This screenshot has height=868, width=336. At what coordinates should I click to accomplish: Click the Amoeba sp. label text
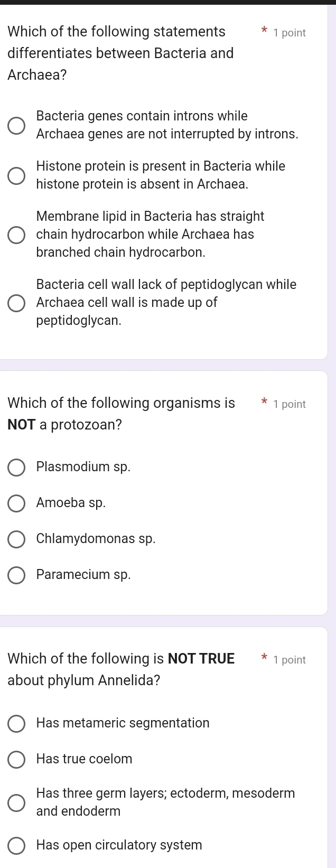pyautogui.click(x=71, y=503)
